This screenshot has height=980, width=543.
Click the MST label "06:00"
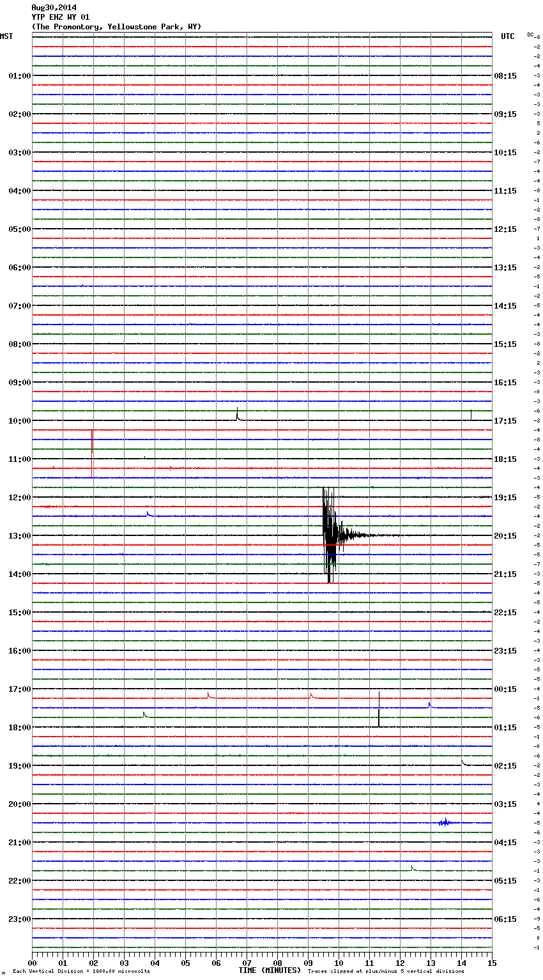20,268
